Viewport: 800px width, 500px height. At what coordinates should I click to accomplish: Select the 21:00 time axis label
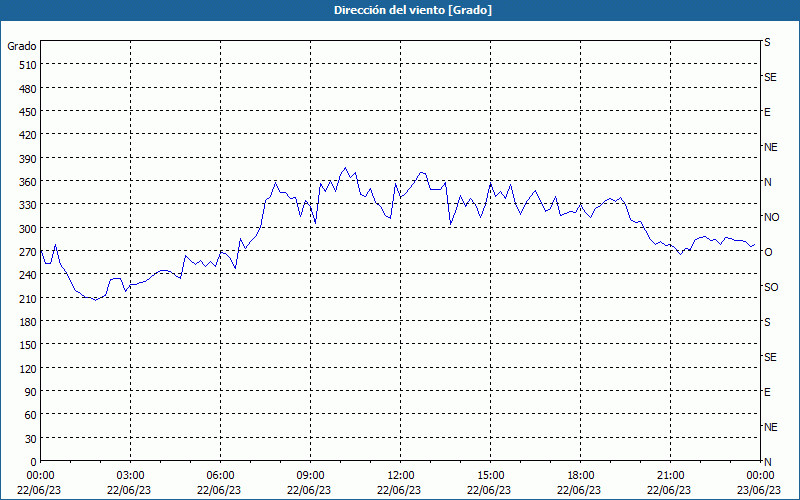671,475
